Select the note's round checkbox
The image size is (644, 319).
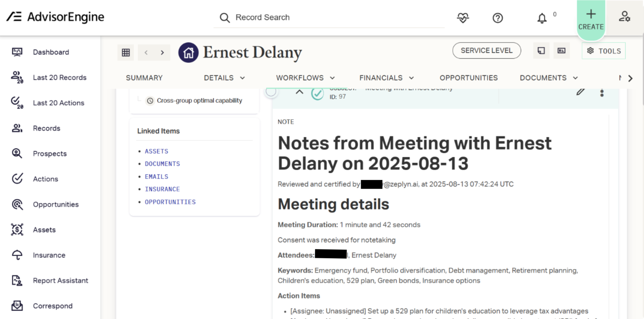[x=271, y=92]
